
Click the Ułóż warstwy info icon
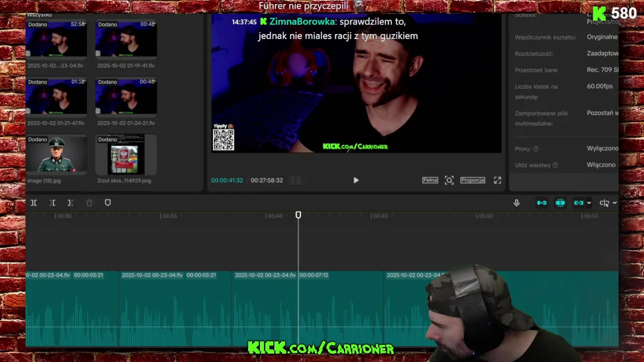[555, 165]
